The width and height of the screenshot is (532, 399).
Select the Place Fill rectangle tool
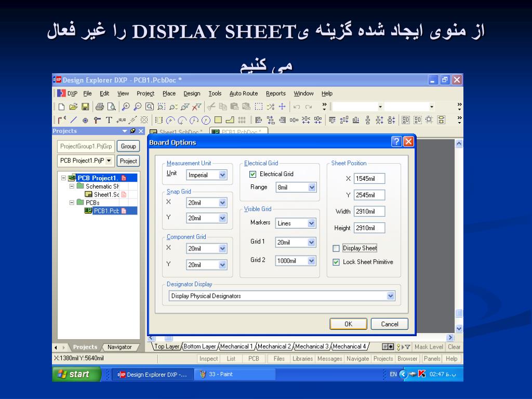[218, 120]
